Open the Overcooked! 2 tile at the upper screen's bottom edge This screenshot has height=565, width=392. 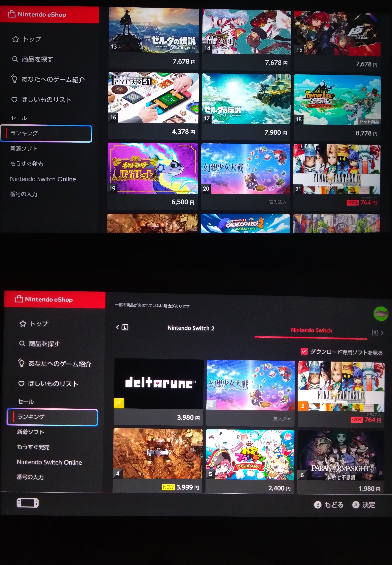tap(245, 223)
